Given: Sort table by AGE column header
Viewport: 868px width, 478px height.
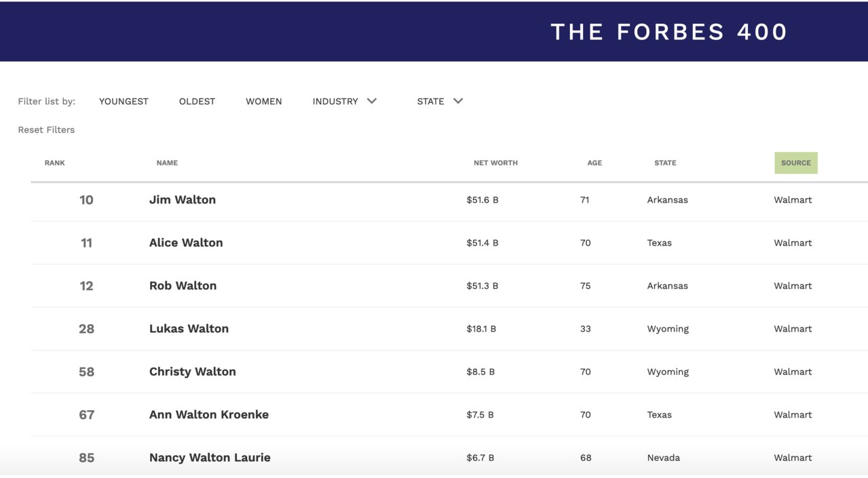Looking at the screenshot, I should (595, 163).
